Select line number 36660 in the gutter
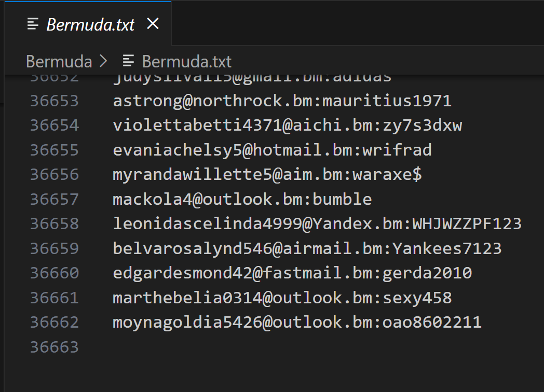The image size is (544, 392). [54, 273]
